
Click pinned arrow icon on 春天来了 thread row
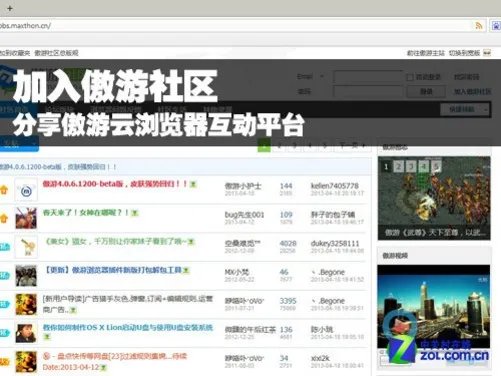point(4,219)
